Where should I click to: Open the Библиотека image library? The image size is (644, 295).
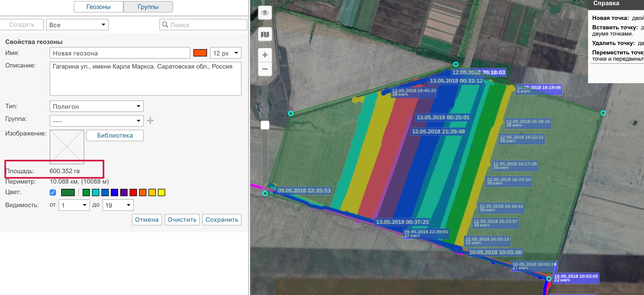115,135
